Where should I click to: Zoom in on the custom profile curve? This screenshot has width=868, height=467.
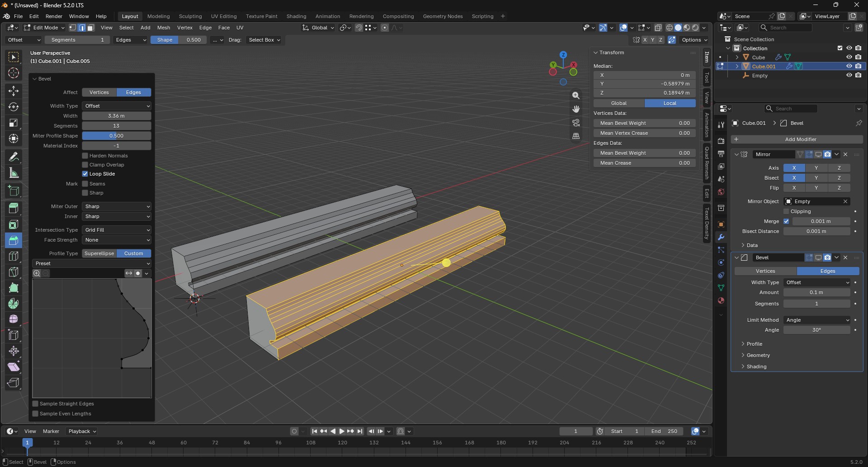(x=37, y=273)
